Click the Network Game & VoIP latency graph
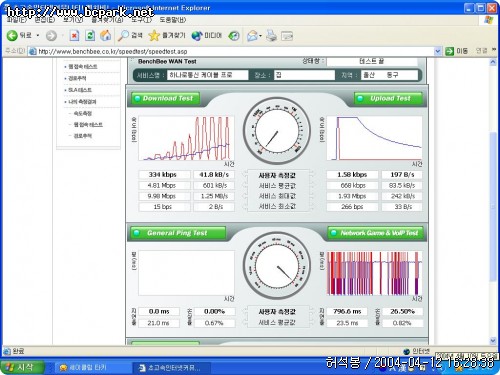This screenshot has height=375, width=500. [x=375, y=273]
